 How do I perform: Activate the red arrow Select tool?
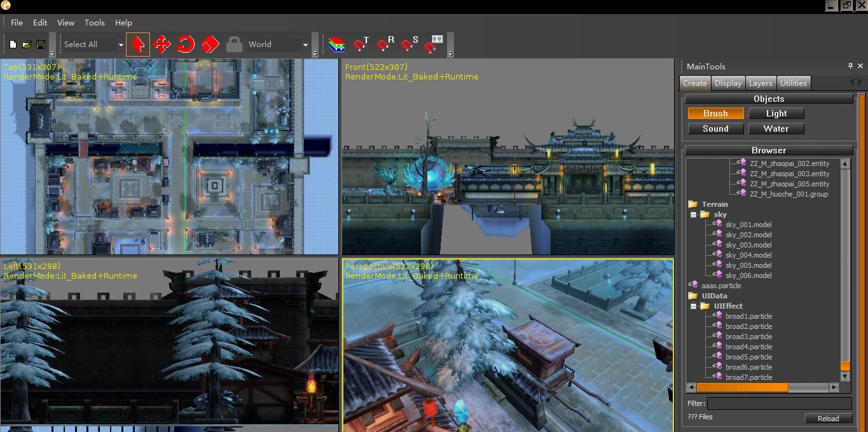[138, 45]
